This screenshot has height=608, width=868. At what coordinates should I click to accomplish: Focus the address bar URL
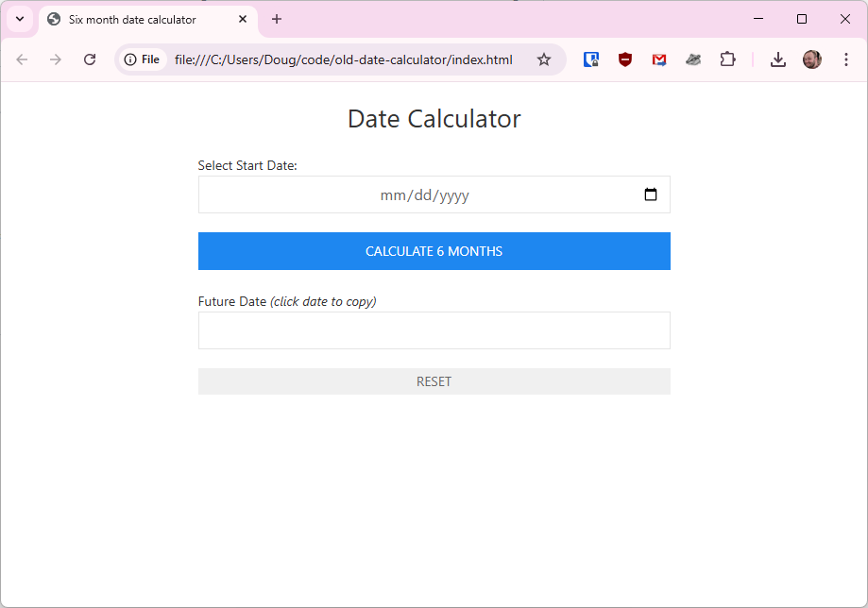(x=344, y=59)
